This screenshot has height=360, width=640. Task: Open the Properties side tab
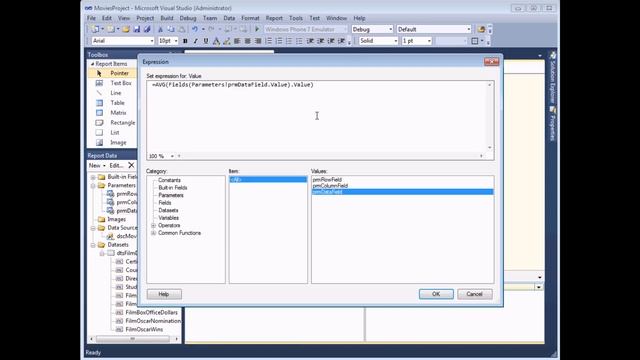click(553, 124)
